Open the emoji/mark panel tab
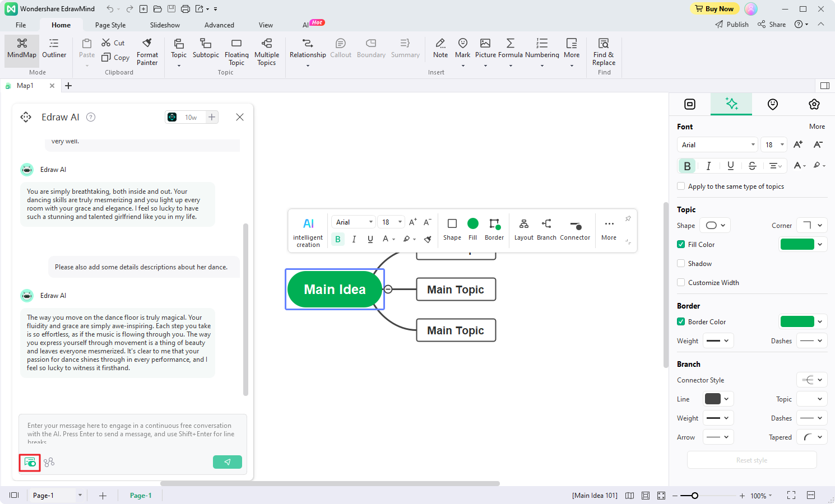This screenshot has height=504, width=835. pyautogui.click(x=773, y=104)
